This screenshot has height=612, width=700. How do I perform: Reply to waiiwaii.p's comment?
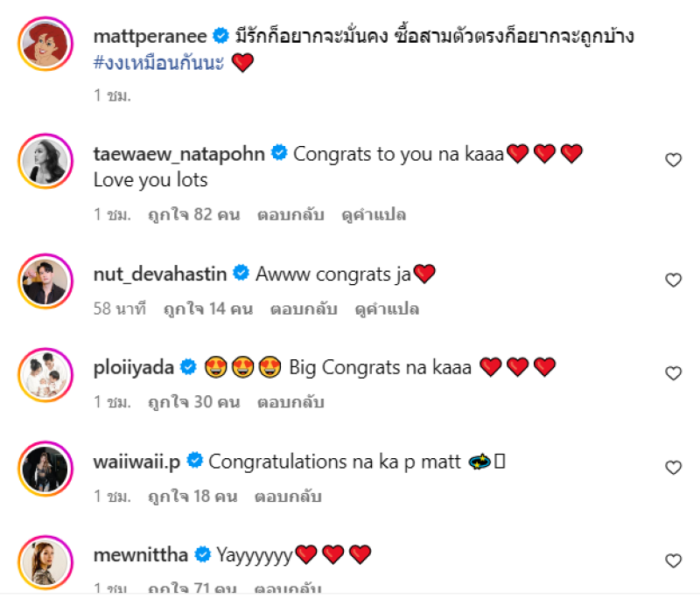[x=288, y=497]
